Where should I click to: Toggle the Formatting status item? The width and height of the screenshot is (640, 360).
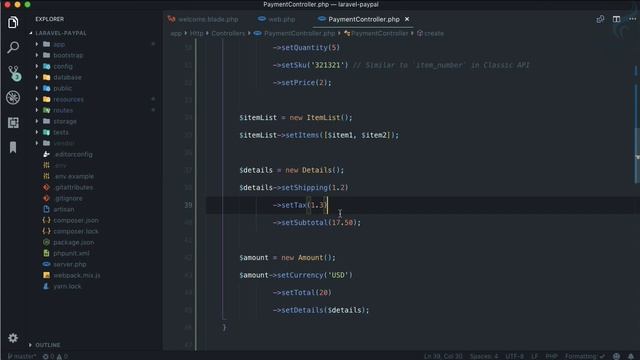[x=585, y=356]
